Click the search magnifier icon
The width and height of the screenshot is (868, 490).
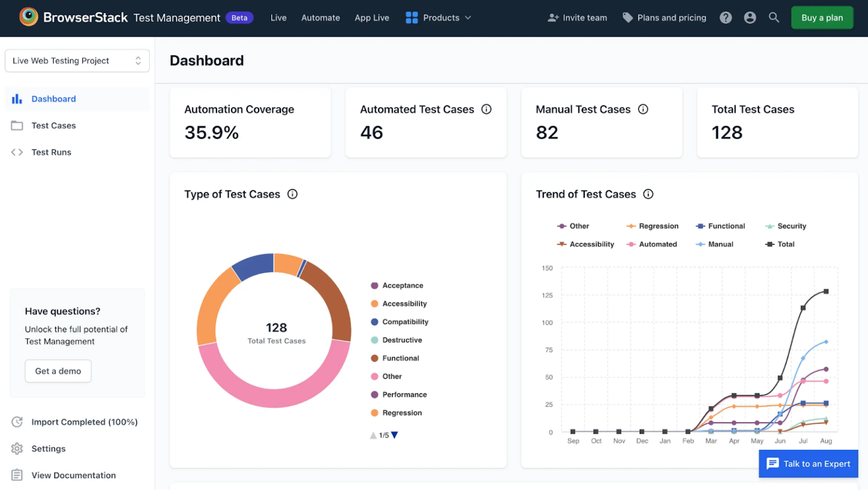pyautogui.click(x=774, y=18)
